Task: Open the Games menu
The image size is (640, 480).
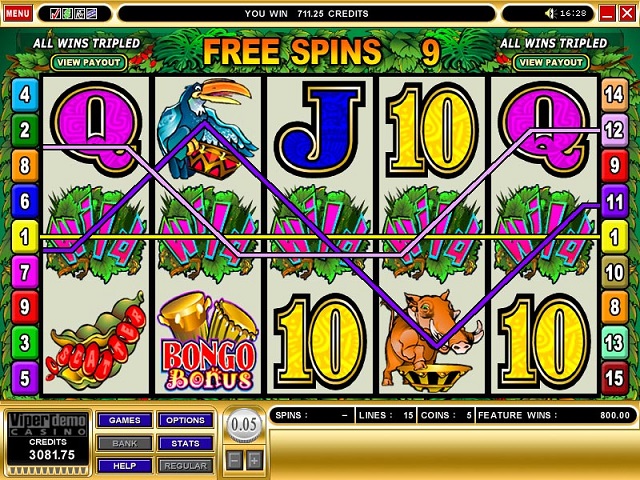Action: tap(124, 420)
